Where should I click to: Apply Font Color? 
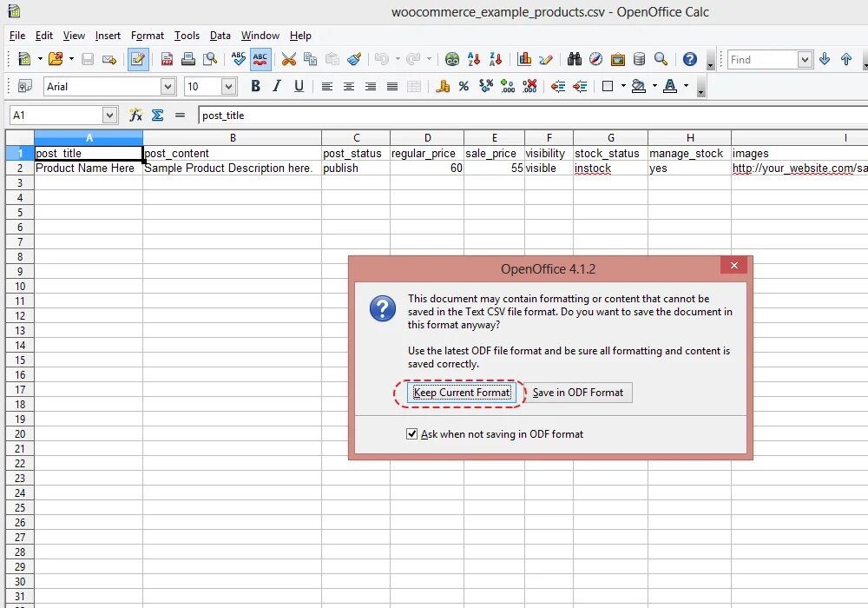(x=670, y=86)
